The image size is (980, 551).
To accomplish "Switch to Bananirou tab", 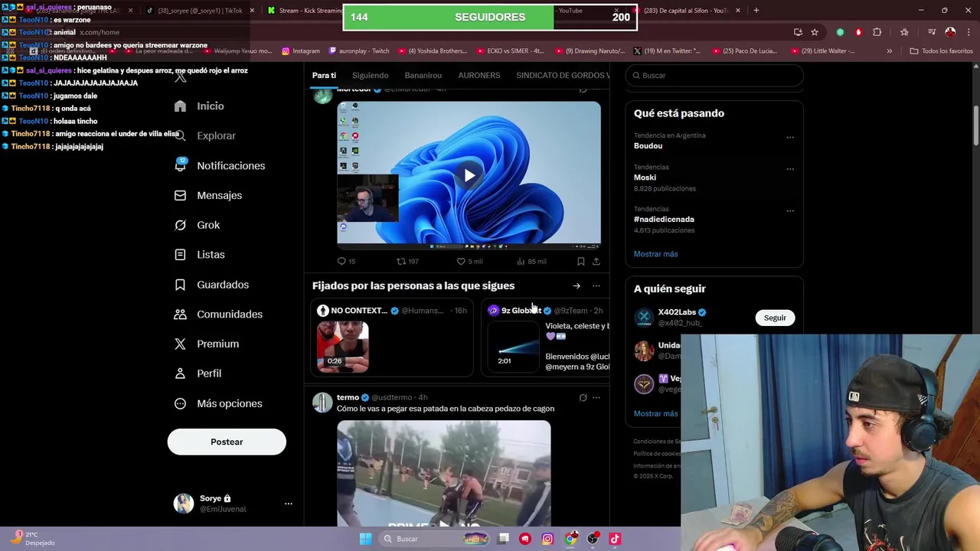I will coord(423,75).
